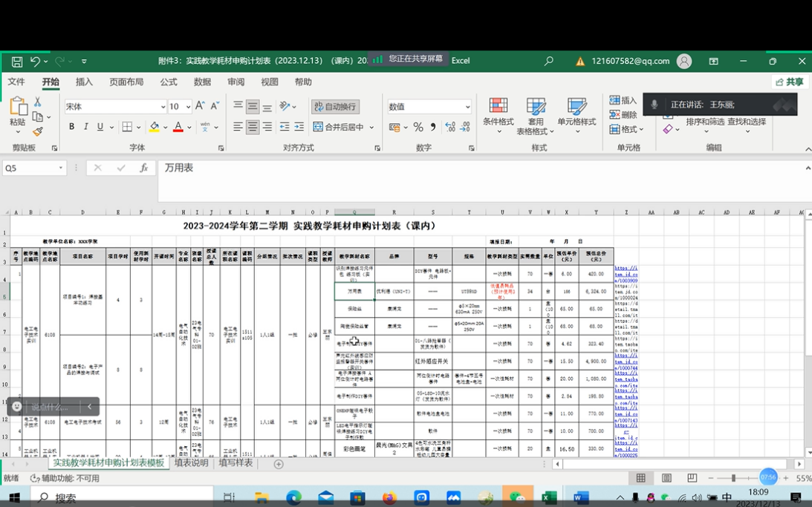Open the account avatar in the title bar

click(684, 61)
